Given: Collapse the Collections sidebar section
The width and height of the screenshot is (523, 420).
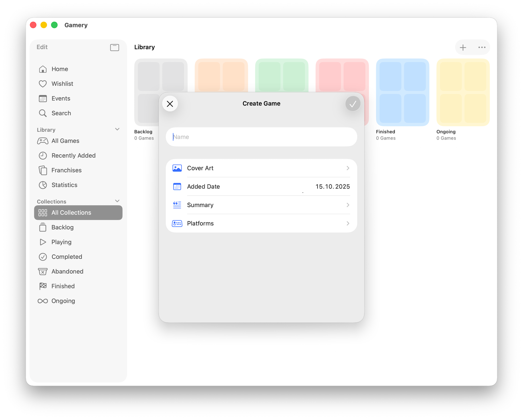Looking at the screenshot, I should (x=117, y=201).
